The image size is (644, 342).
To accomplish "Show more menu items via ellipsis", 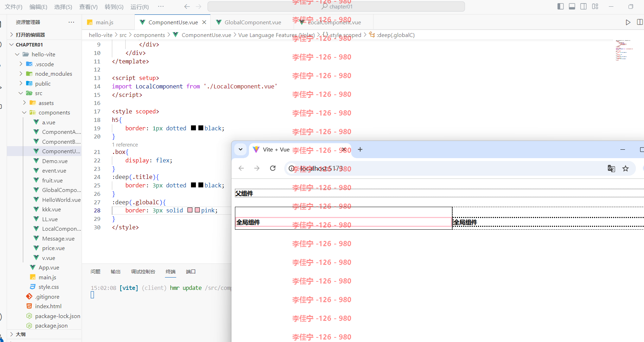I will coord(161,6).
